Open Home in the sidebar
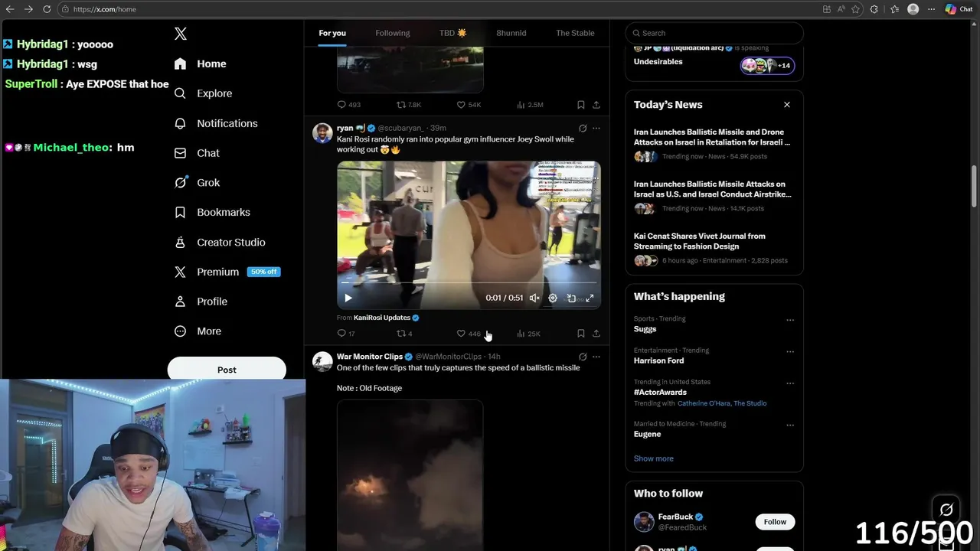Image resolution: width=980 pixels, height=551 pixels. (x=201, y=64)
